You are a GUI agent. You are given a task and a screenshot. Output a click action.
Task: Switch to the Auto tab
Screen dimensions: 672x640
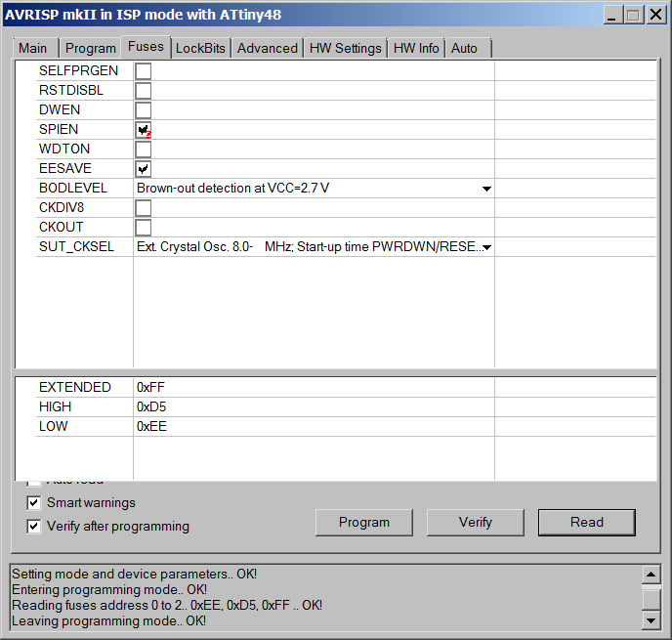pyautogui.click(x=468, y=48)
